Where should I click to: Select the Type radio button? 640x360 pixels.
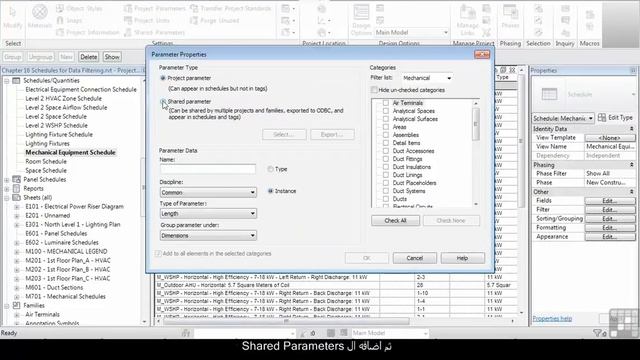click(x=270, y=169)
